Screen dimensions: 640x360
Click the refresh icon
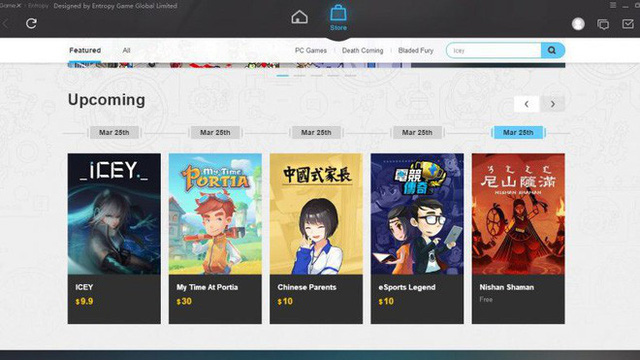[x=31, y=23]
